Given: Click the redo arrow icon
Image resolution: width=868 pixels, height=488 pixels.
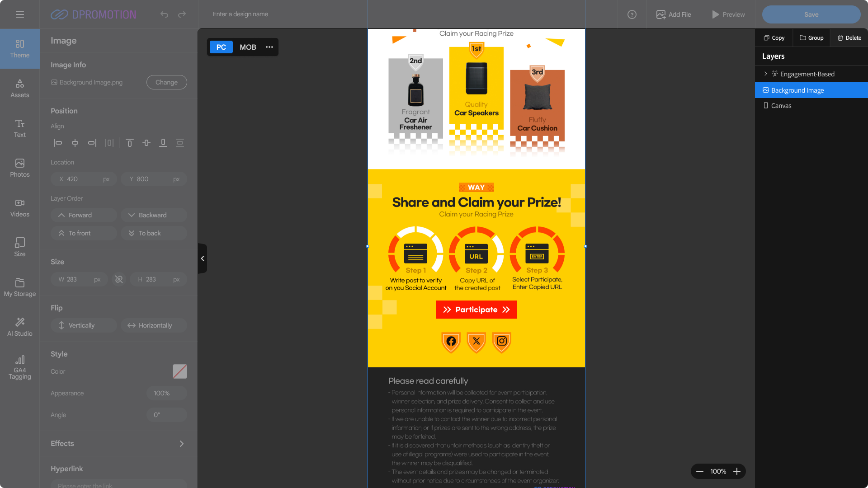Looking at the screenshot, I should [x=182, y=14].
